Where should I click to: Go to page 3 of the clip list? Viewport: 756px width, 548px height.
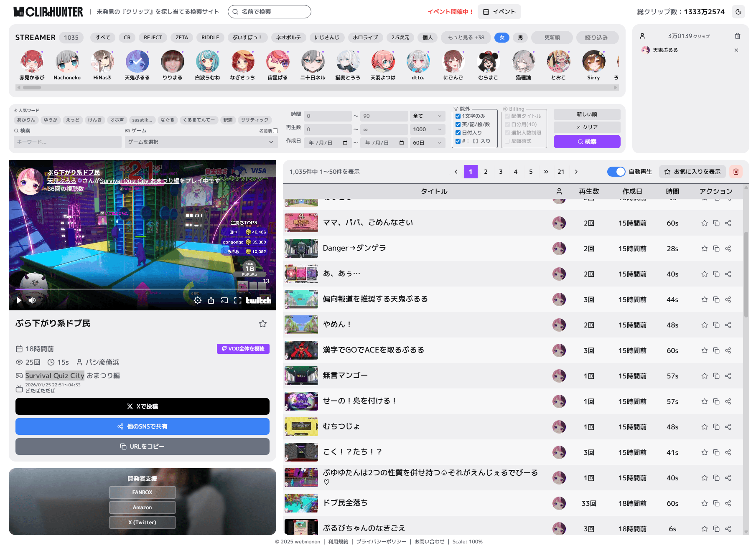501,172
